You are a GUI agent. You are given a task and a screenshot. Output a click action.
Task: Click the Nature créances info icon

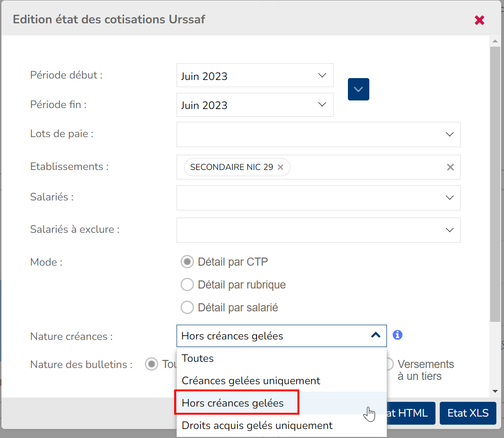pos(397,335)
